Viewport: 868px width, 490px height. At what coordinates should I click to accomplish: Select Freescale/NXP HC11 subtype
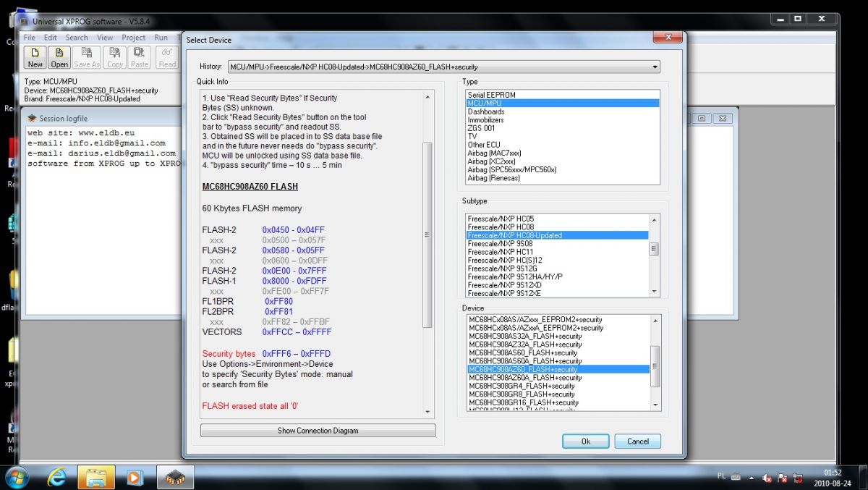coord(557,252)
